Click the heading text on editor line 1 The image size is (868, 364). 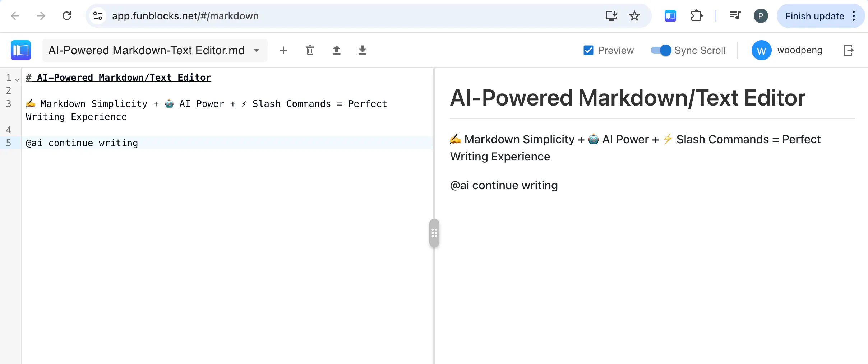point(119,78)
